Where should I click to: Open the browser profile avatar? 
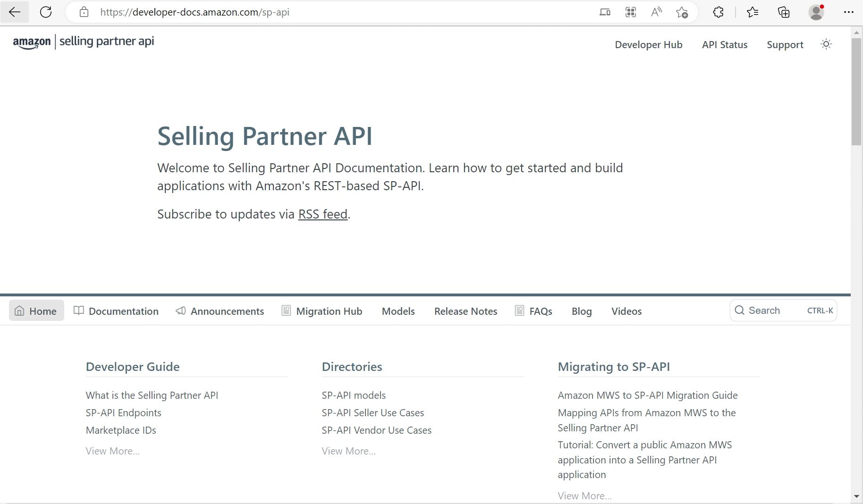pyautogui.click(x=816, y=12)
